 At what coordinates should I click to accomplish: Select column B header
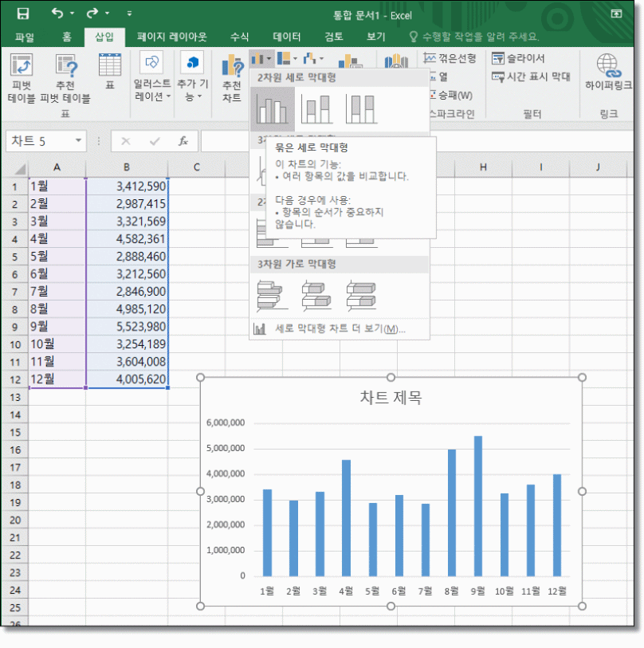127,167
